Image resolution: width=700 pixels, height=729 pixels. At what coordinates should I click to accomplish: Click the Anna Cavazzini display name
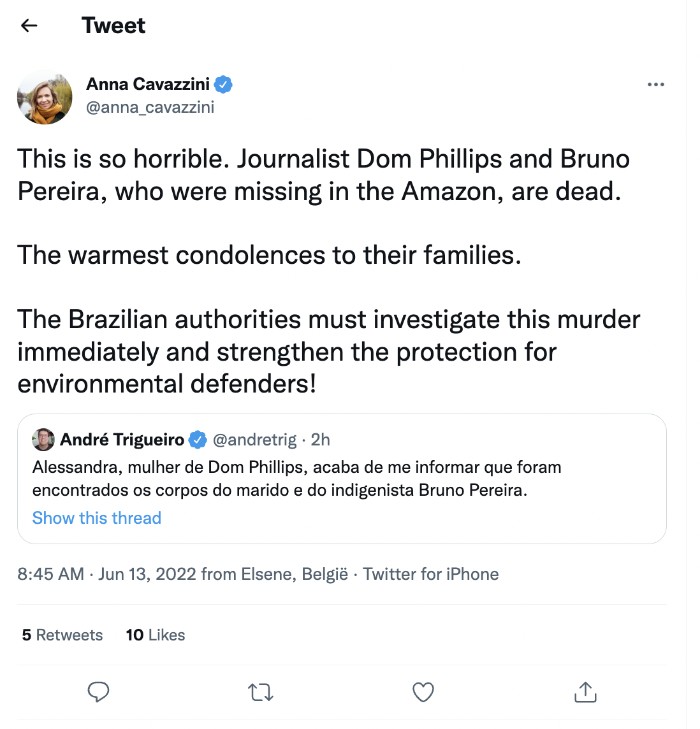148,84
